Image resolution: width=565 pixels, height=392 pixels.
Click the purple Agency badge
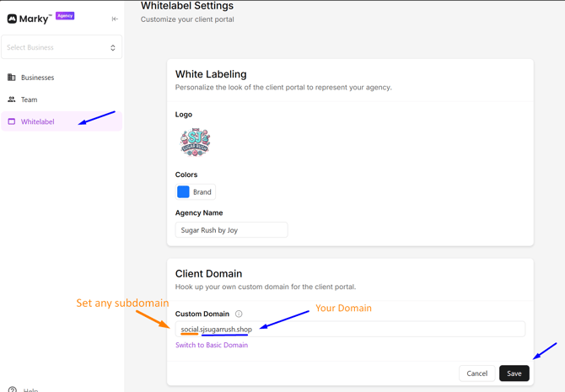65,16
